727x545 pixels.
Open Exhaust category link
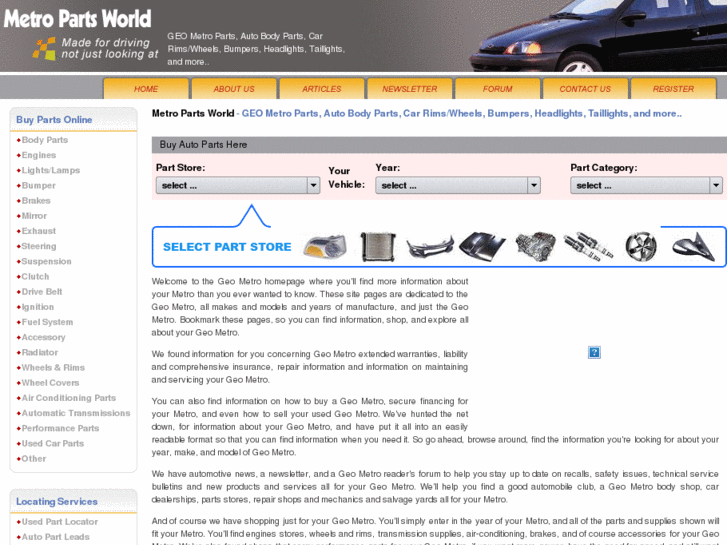coord(39,231)
